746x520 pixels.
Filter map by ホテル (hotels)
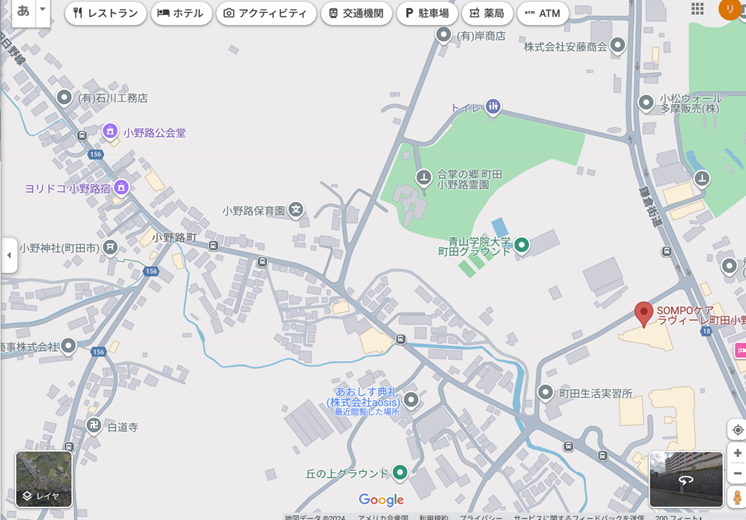[181, 13]
